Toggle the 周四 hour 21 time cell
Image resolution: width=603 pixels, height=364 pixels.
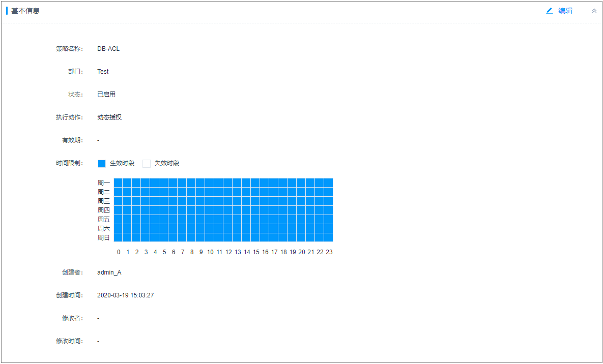310,210
